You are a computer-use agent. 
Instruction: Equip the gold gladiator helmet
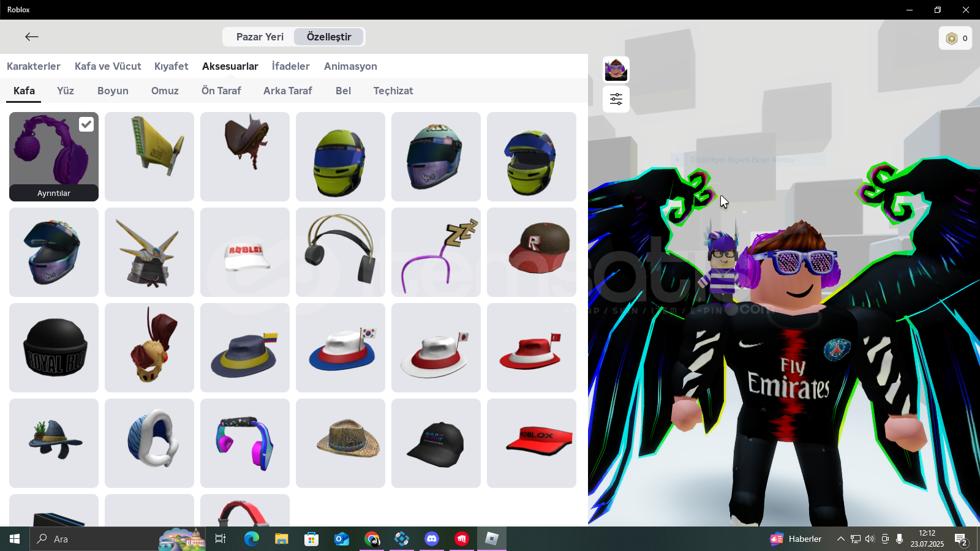[x=149, y=348]
